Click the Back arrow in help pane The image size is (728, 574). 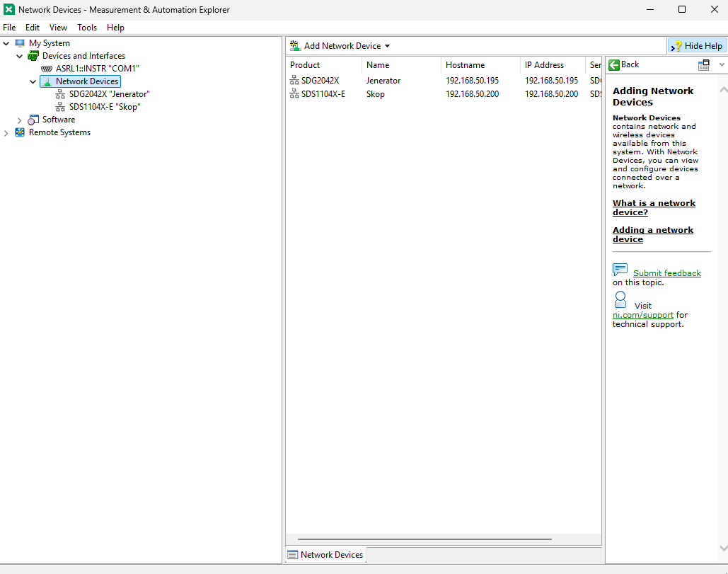(614, 64)
